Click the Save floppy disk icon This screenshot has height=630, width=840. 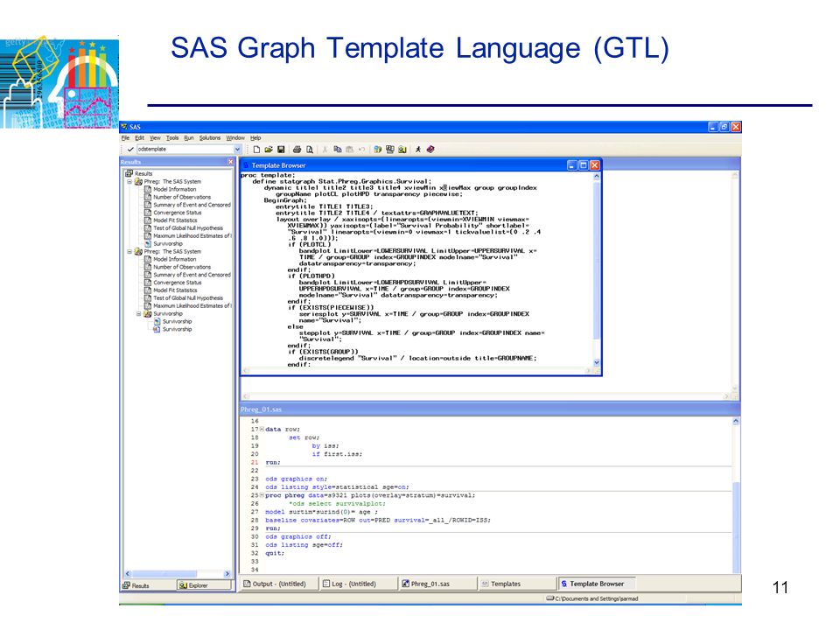pos(281,150)
